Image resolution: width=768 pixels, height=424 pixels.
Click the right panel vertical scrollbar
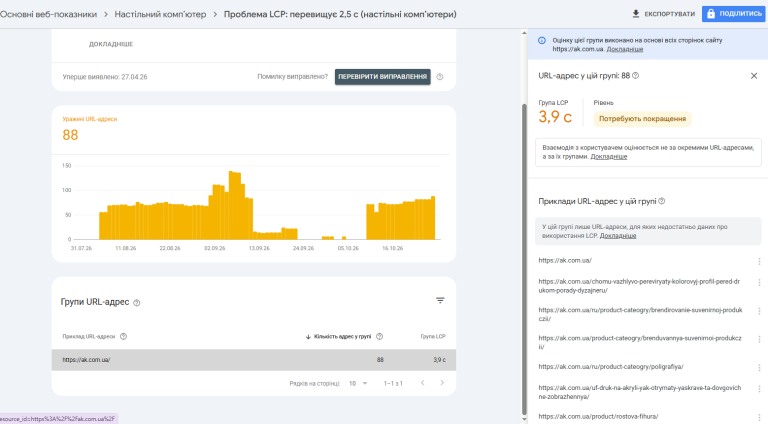[x=524, y=259]
